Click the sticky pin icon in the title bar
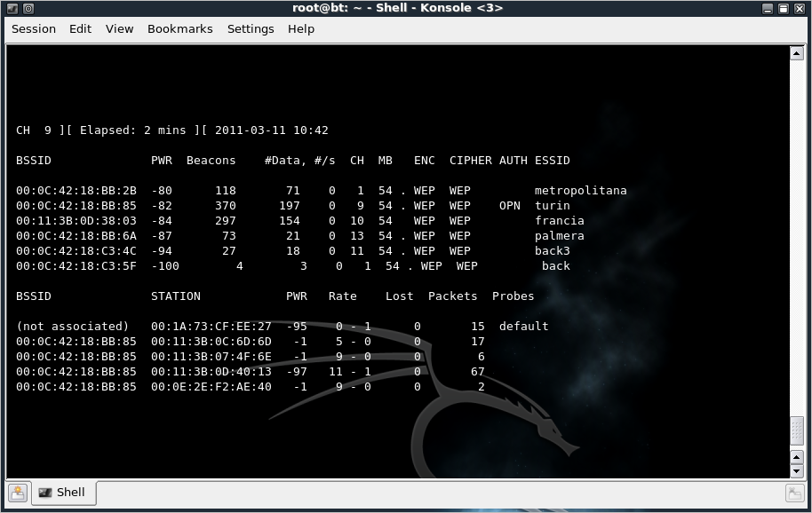Image resolution: width=812 pixels, height=513 pixels. tap(28, 8)
